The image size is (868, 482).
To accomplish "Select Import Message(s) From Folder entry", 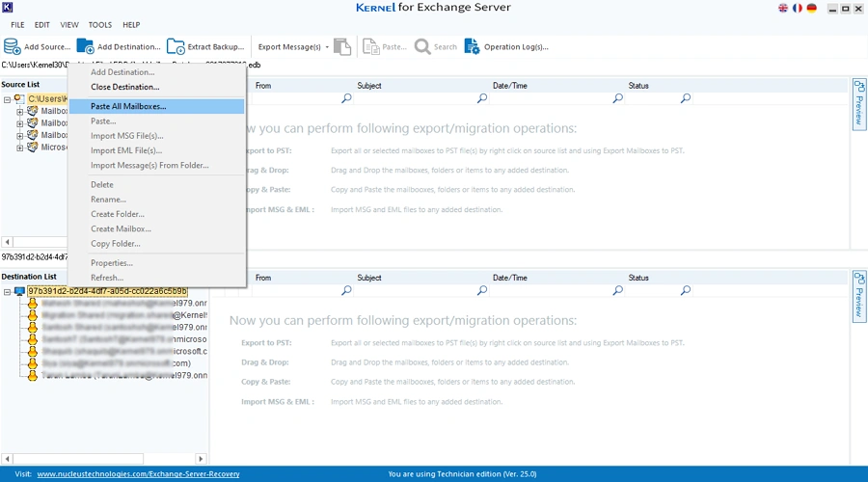I will point(156,166).
